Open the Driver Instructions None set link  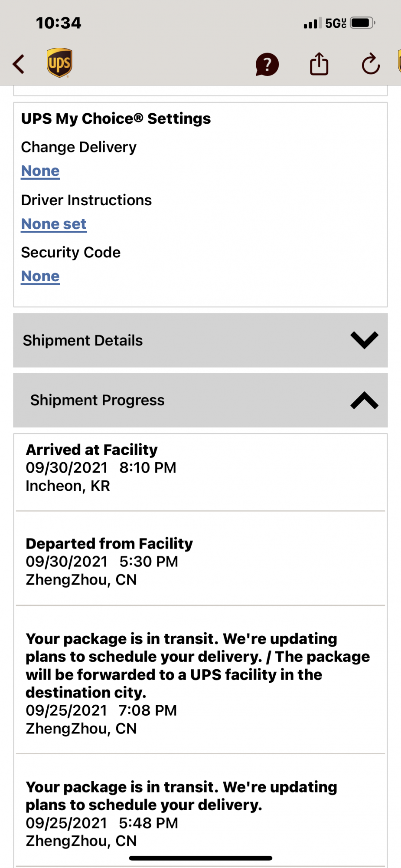click(54, 224)
